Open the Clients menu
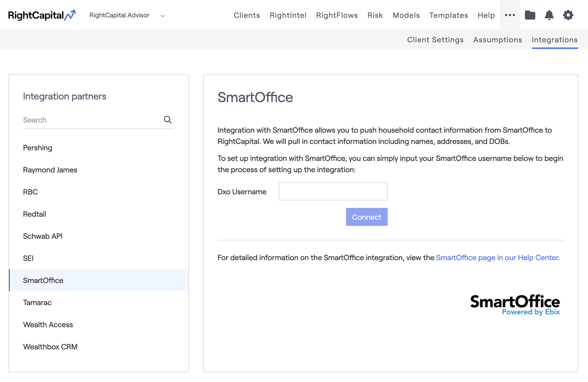The image size is (588, 382). pos(247,15)
